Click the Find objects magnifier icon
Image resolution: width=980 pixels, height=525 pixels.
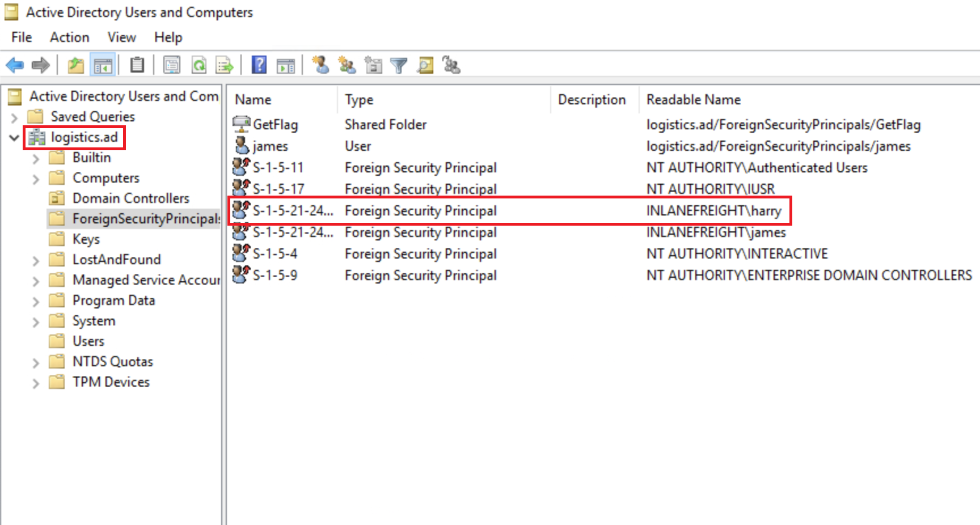pyautogui.click(x=425, y=65)
